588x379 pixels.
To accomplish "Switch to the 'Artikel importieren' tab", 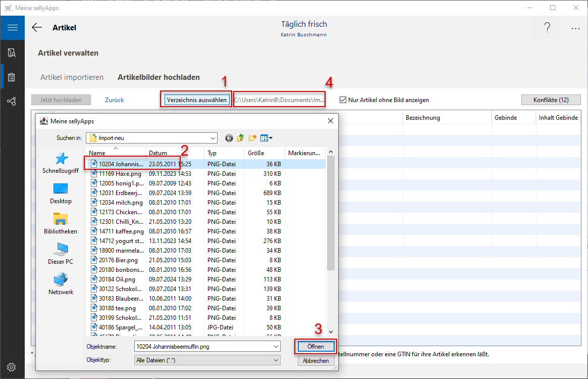I will tap(72, 77).
